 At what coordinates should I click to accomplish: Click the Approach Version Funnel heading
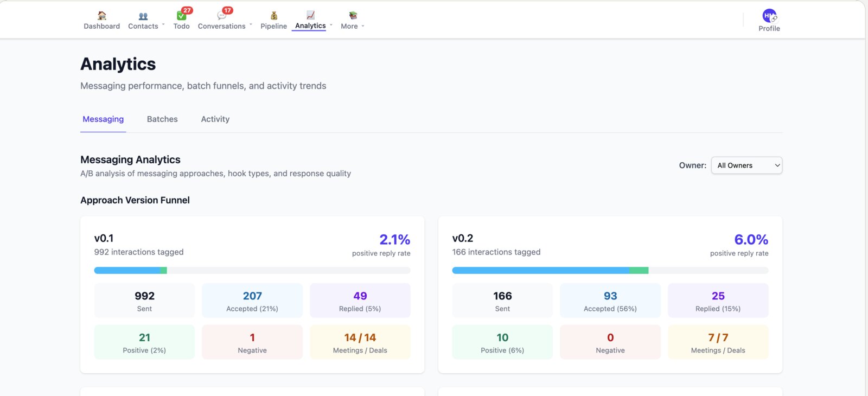click(x=135, y=200)
